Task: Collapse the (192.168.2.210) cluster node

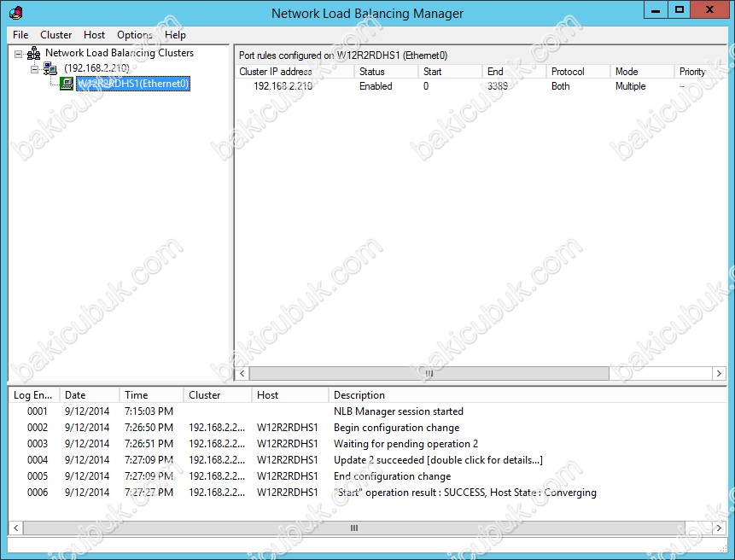Action: [34, 69]
